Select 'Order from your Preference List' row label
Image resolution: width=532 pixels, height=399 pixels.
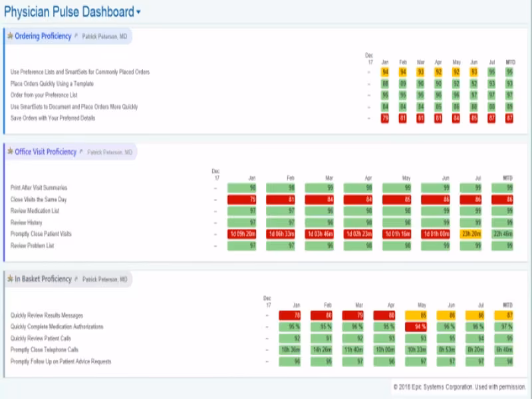(x=44, y=95)
